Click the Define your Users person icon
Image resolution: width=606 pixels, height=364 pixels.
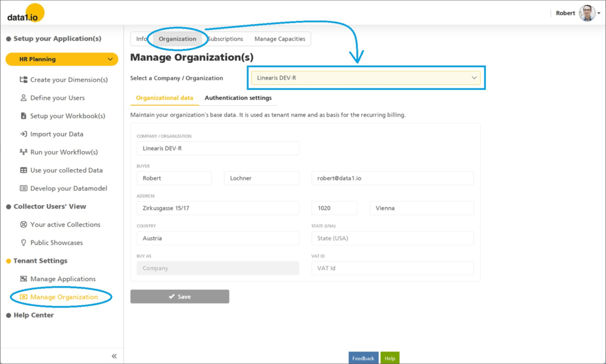(x=24, y=98)
